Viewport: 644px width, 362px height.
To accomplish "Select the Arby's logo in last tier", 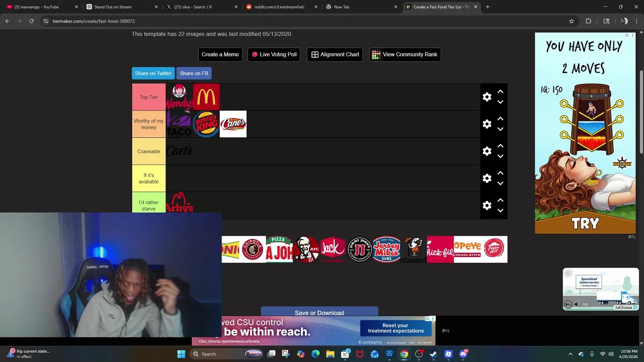I will pyautogui.click(x=179, y=202).
